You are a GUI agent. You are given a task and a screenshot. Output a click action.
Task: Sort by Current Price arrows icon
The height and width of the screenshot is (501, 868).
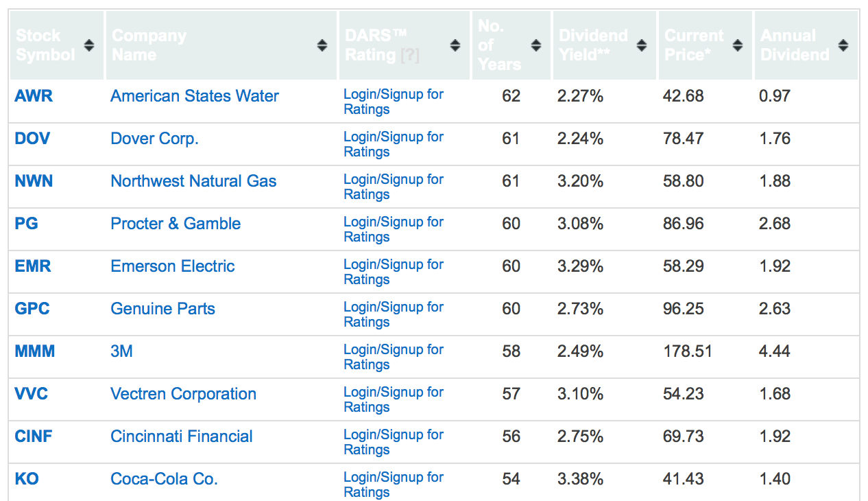coord(738,45)
